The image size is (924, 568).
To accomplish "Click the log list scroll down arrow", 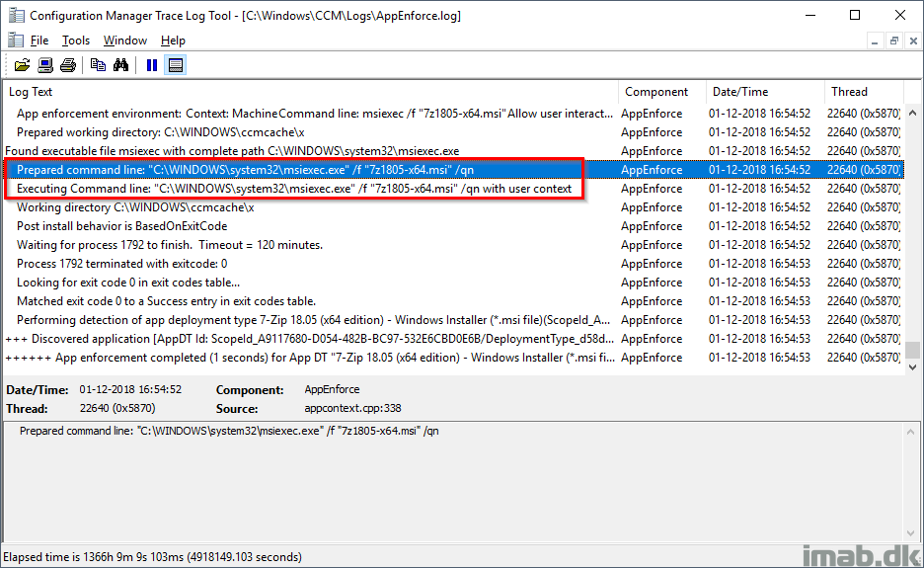I will pos(912,366).
